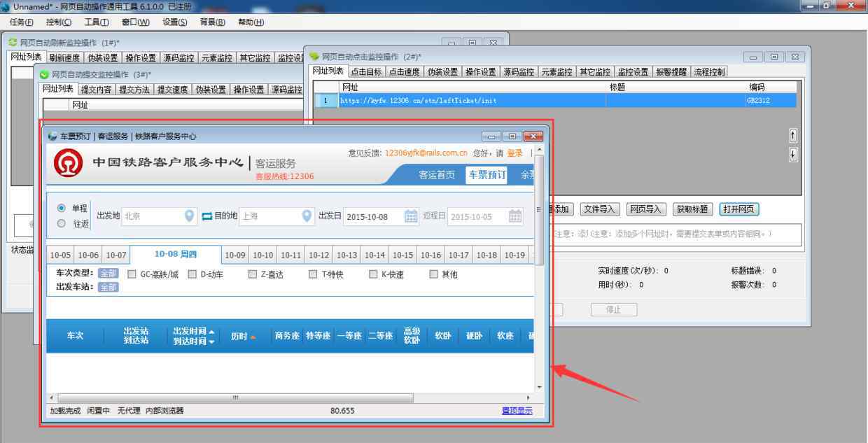Click the 12306yjfk@rails.com.cn feedback email
868x443 pixels.
(426, 153)
